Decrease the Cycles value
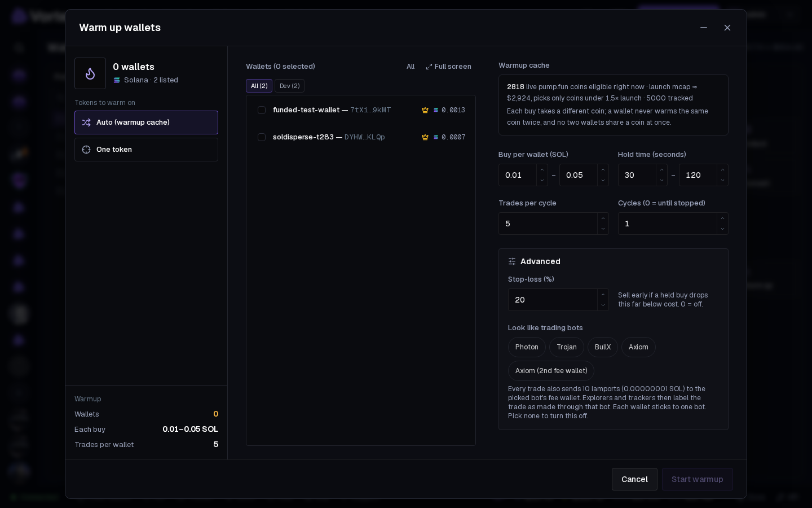 pos(722,229)
